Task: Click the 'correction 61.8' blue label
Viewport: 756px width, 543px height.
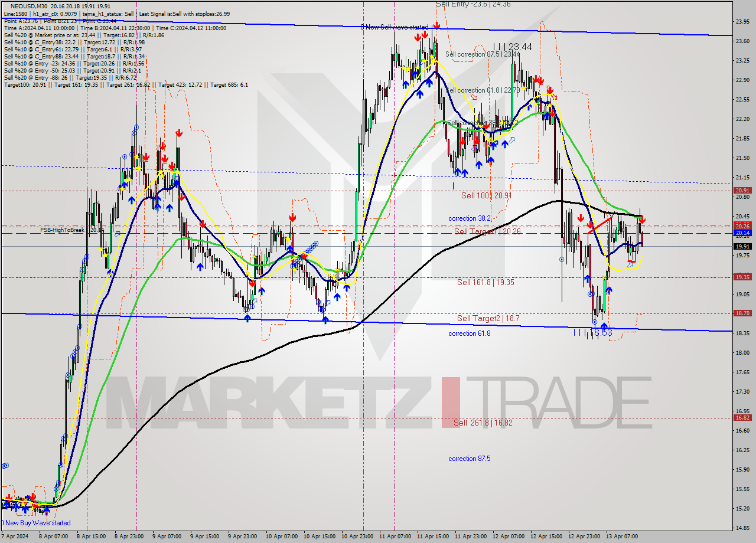Action: tap(470, 333)
